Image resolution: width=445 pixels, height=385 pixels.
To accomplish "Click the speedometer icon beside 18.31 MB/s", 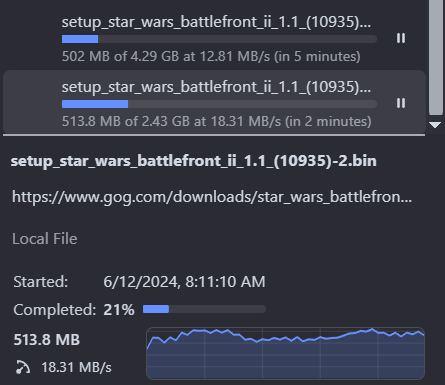I will point(23,367).
